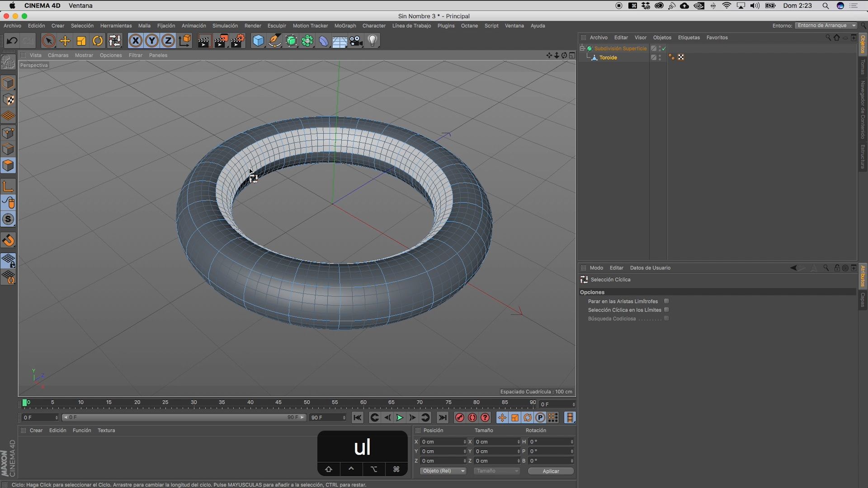Open the Objeto (Rel) dropdown
This screenshot has width=868, height=488.
[x=443, y=471]
